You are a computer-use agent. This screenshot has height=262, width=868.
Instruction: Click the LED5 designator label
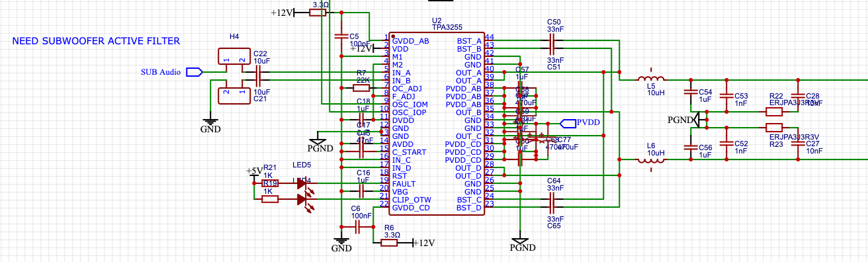click(301, 165)
